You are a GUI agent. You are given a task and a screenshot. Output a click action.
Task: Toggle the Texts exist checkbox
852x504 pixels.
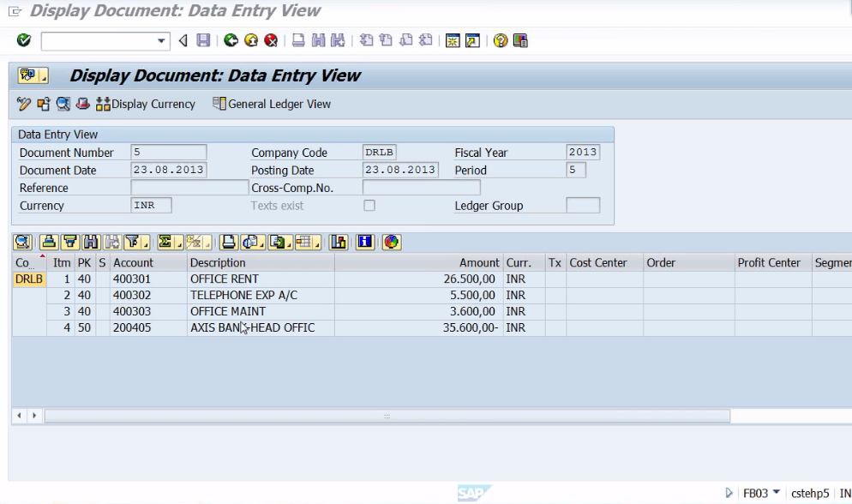[369, 206]
